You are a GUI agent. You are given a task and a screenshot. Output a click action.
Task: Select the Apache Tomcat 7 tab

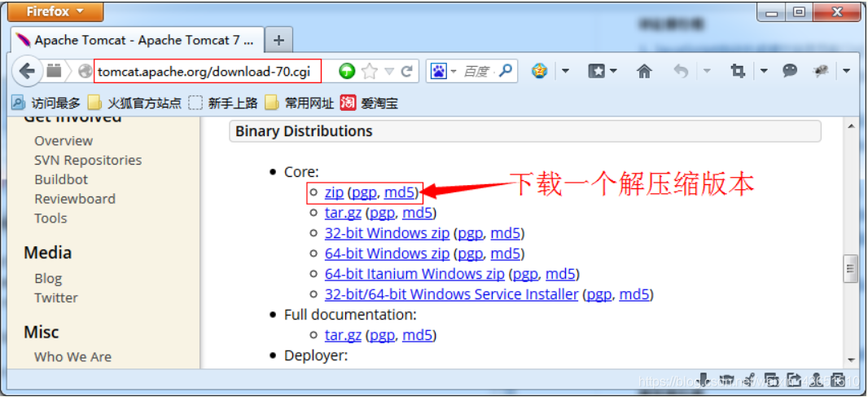click(137, 40)
